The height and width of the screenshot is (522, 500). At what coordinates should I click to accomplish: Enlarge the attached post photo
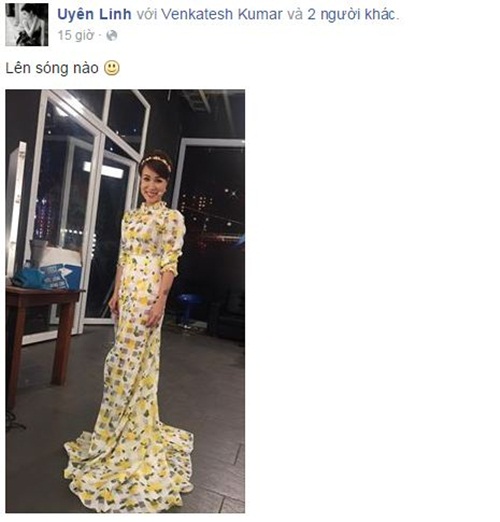coord(125,301)
